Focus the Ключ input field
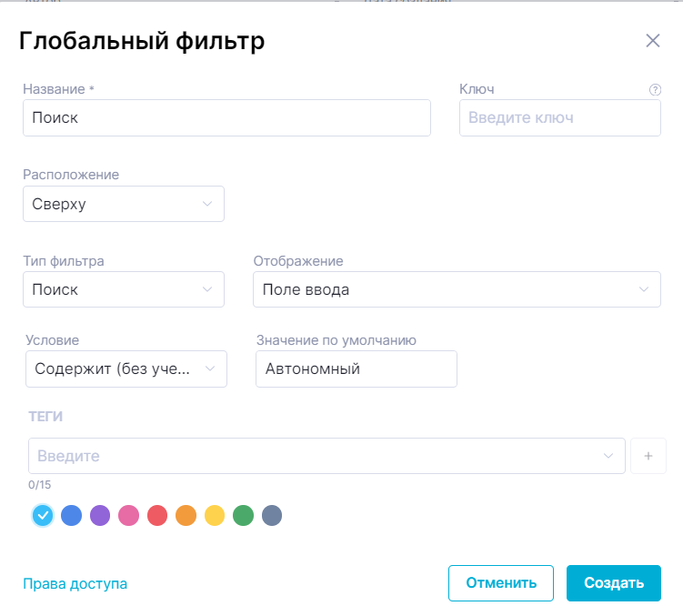Image resolution: width=683 pixels, height=616 pixels. click(559, 118)
